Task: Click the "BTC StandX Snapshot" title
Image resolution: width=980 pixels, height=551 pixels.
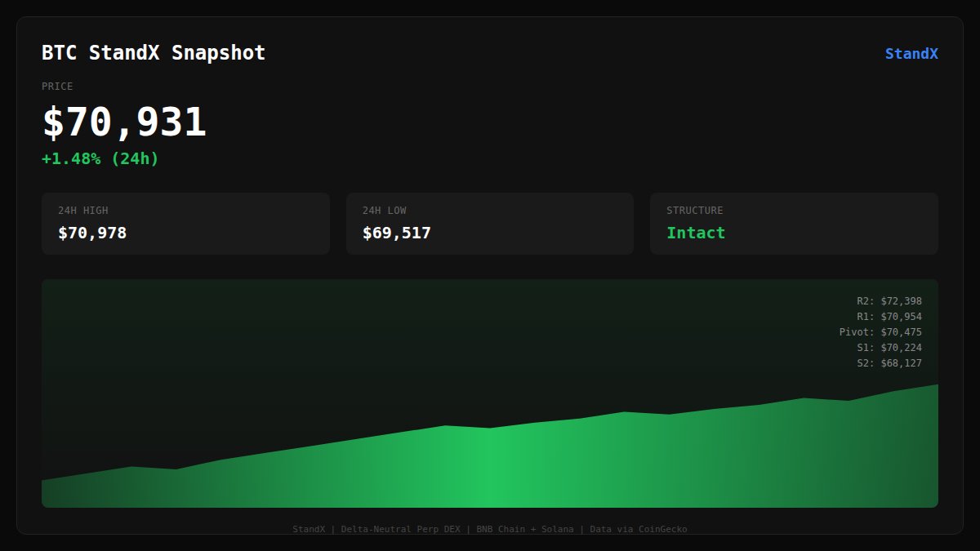Action: point(154,53)
